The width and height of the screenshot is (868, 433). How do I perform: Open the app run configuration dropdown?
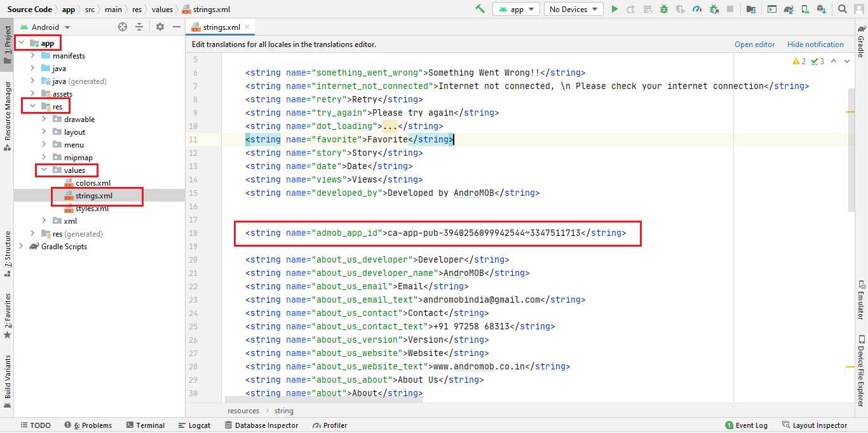point(517,9)
